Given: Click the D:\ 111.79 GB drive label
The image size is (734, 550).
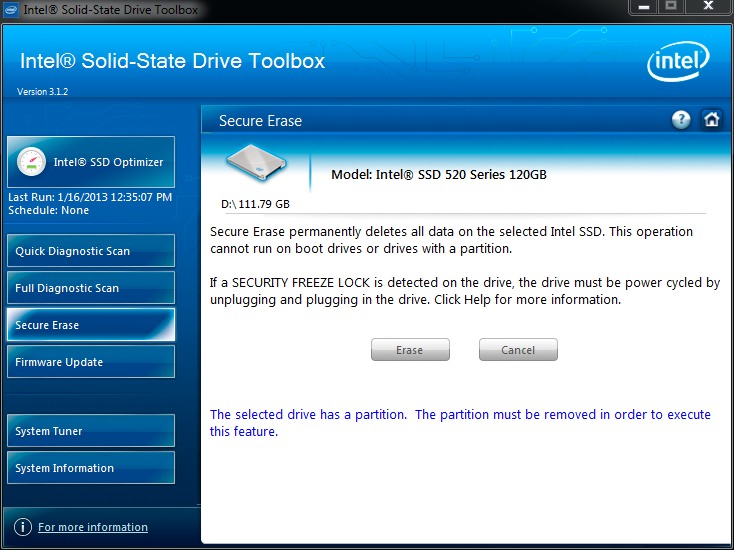Looking at the screenshot, I should (255, 204).
